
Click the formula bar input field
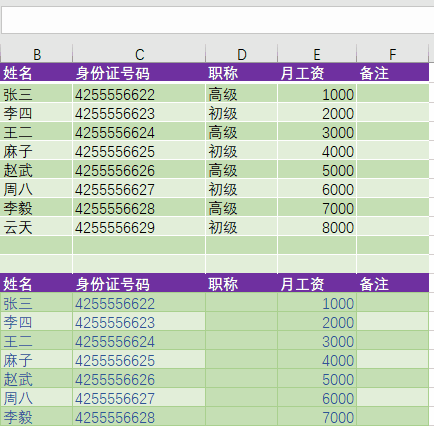218,20
